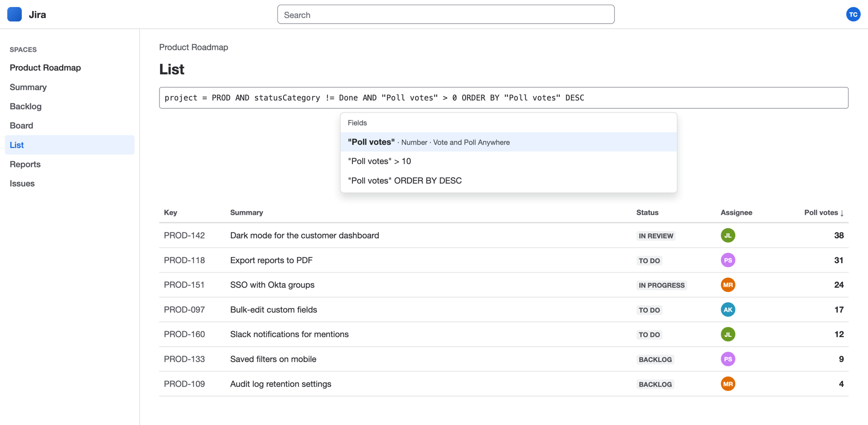Click "Audit log retention settings" summary

tap(281, 384)
